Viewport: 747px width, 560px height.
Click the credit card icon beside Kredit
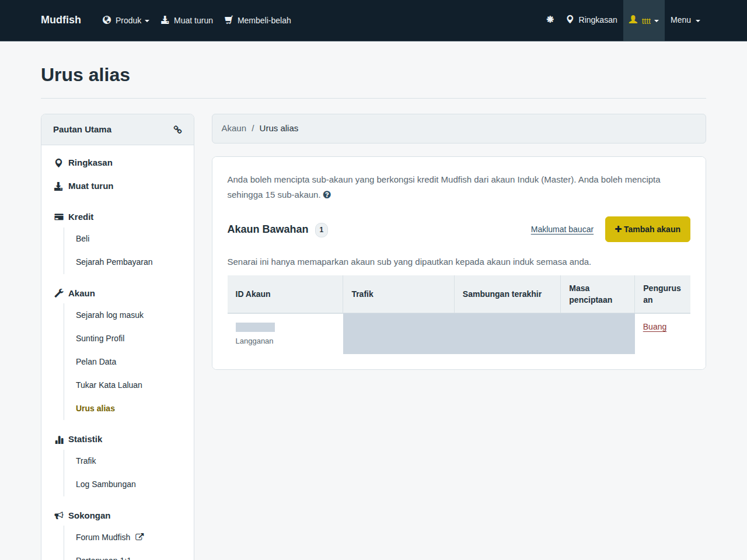tap(59, 217)
